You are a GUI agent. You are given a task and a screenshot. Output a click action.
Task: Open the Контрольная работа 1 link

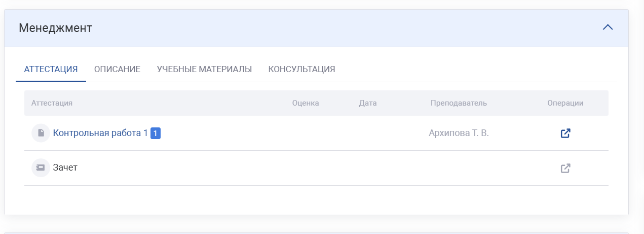coord(100,133)
